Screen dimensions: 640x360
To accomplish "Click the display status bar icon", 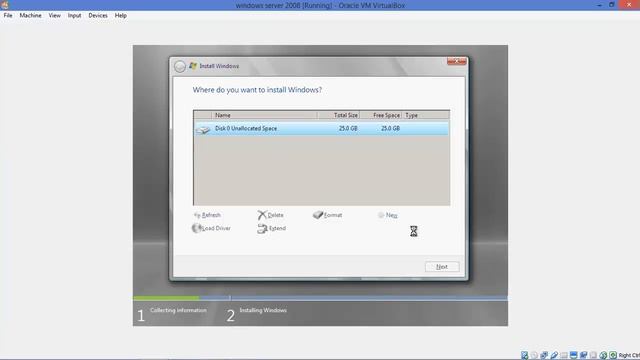I will click(x=573, y=355).
